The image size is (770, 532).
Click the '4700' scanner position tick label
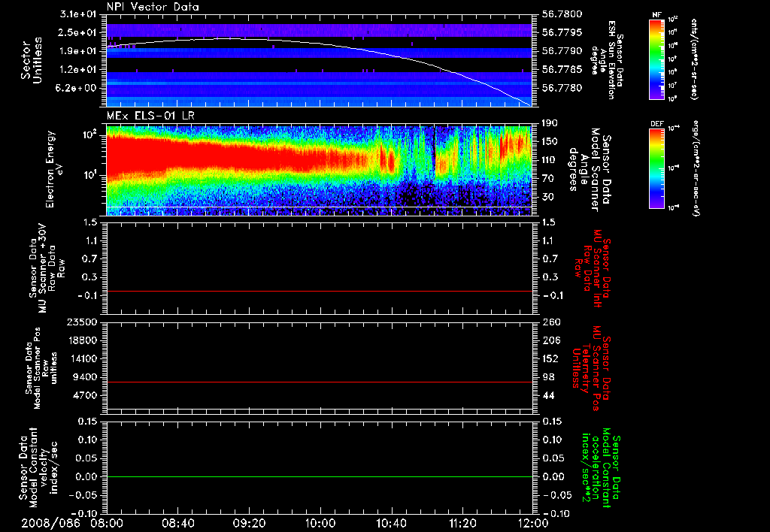[84, 395]
